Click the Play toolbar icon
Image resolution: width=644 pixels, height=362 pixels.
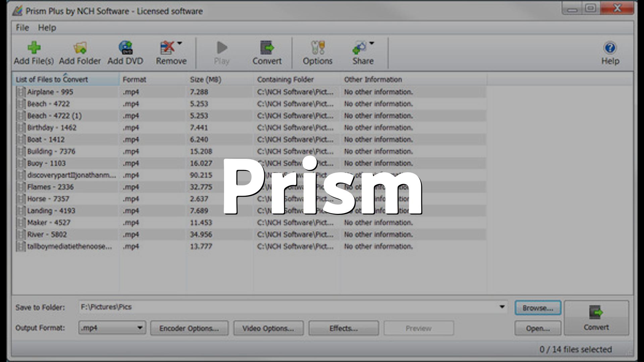(222, 48)
